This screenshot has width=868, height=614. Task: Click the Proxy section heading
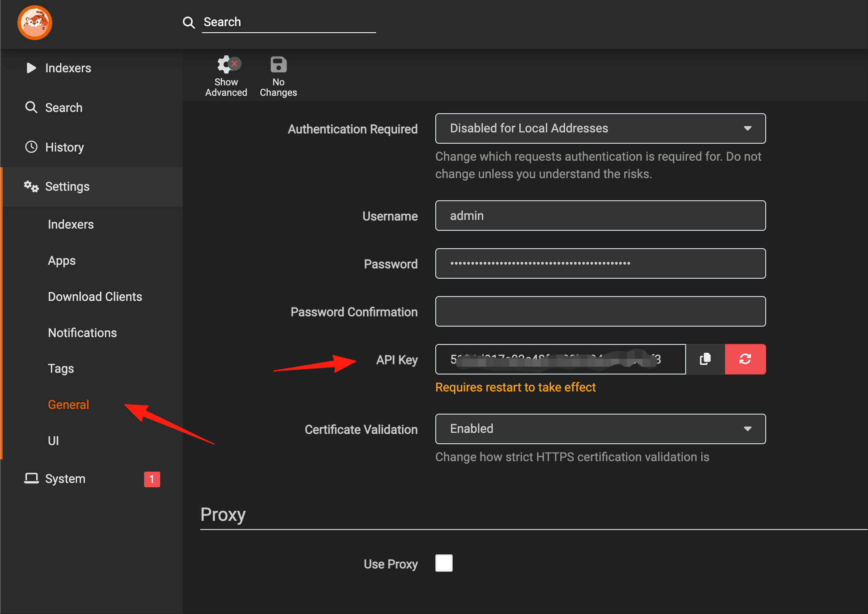pyautogui.click(x=223, y=515)
